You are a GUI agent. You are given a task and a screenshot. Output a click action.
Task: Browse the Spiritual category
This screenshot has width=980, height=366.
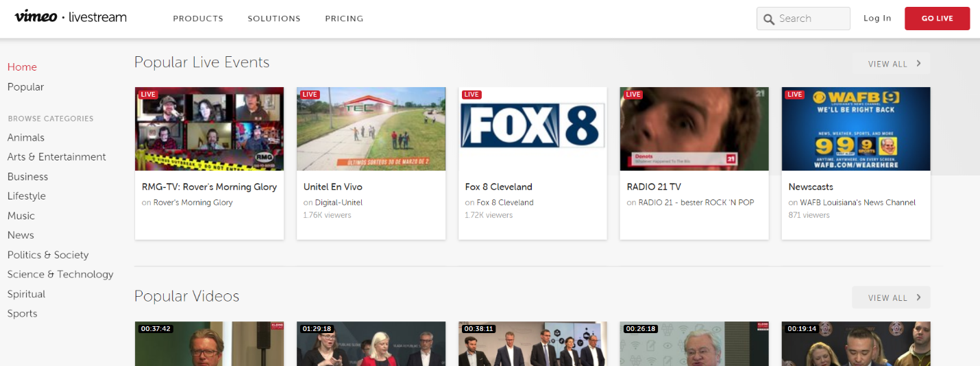(26, 294)
